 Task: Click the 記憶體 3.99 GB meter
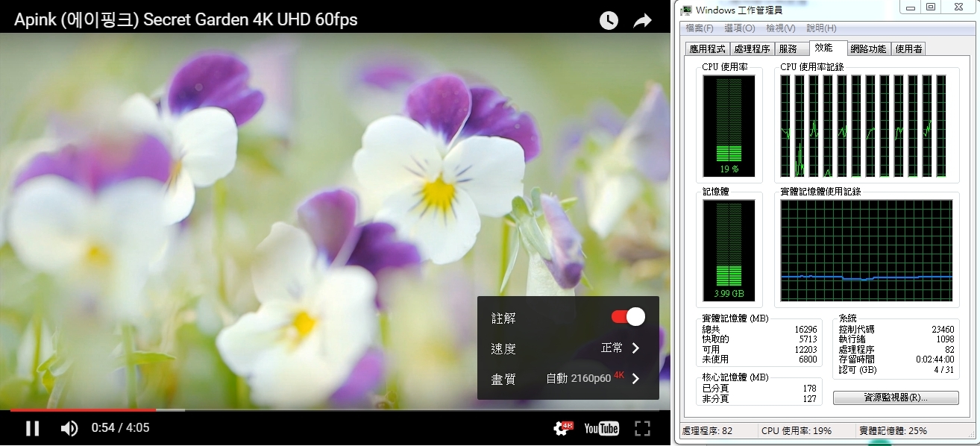click(x=729, y=251)
